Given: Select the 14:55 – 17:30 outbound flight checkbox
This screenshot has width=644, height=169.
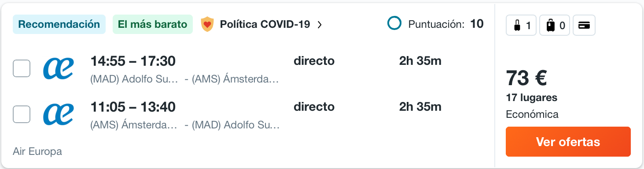Looking at the screenshot, I should pos(22,68).
